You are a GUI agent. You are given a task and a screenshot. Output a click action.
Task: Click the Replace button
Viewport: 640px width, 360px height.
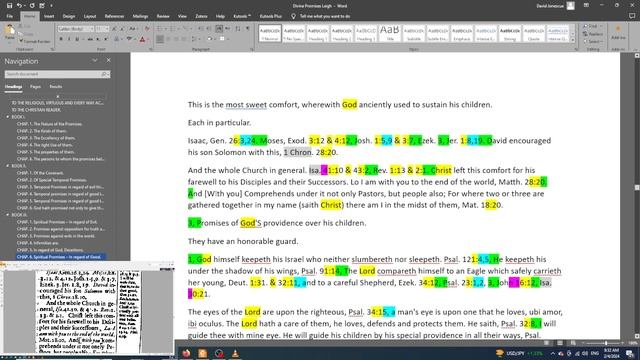click(x=593, y=34)
